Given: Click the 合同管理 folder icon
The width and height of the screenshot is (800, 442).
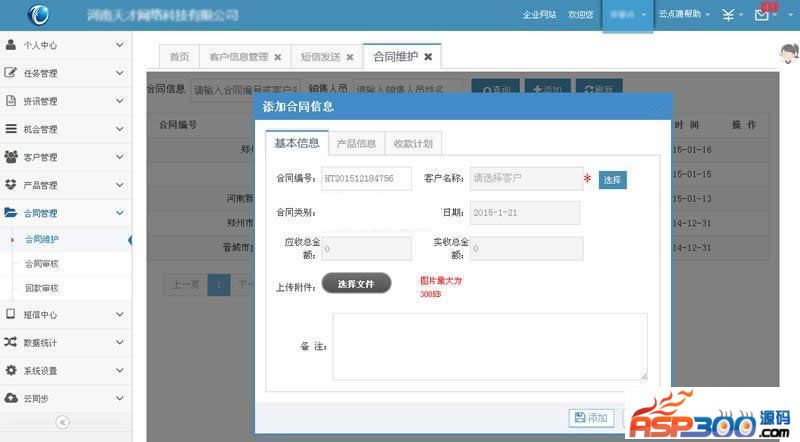Looking at the screenshot, I should tap(11, 212).
